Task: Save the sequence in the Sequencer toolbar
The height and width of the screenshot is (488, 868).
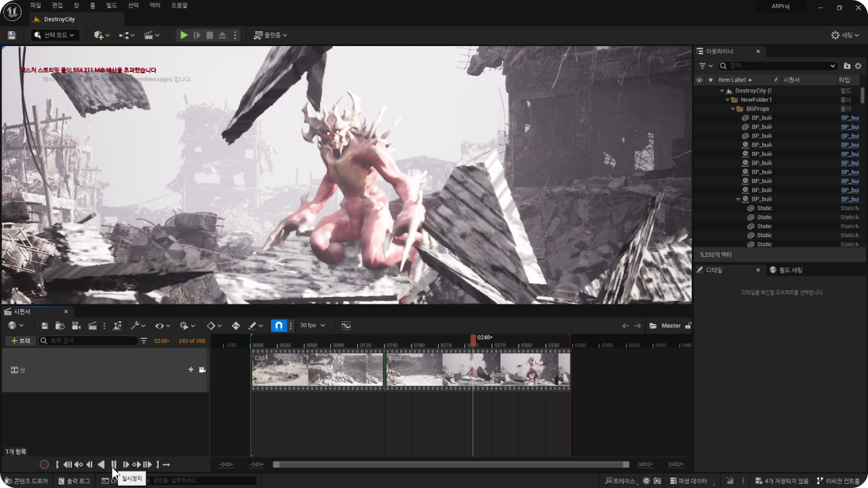Action: pos(45,326)
